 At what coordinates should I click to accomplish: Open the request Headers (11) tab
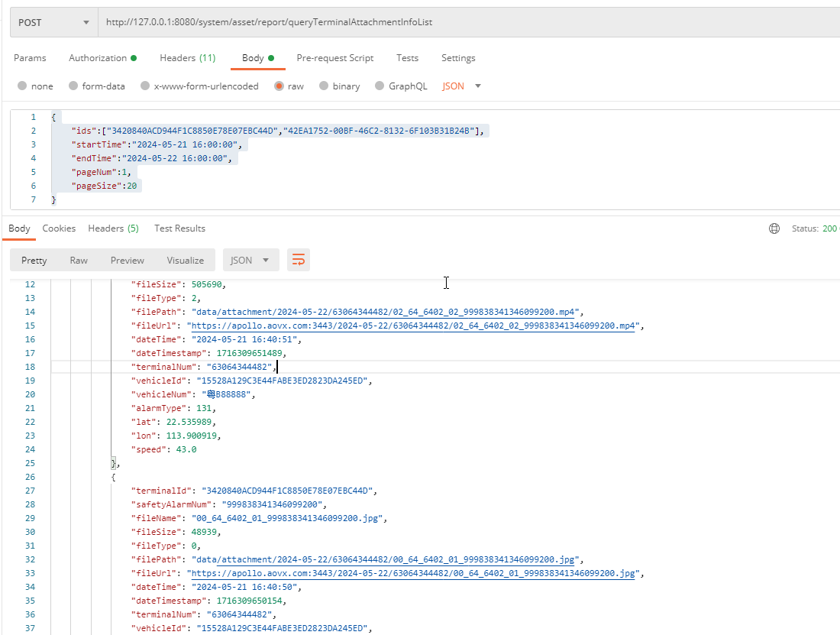[x=187, y=58]
